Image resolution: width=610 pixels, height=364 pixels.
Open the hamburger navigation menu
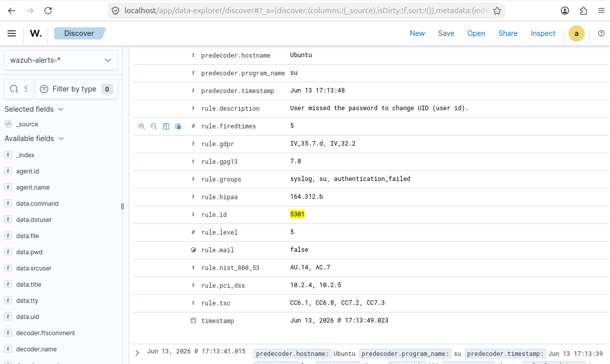pos(12,33)
